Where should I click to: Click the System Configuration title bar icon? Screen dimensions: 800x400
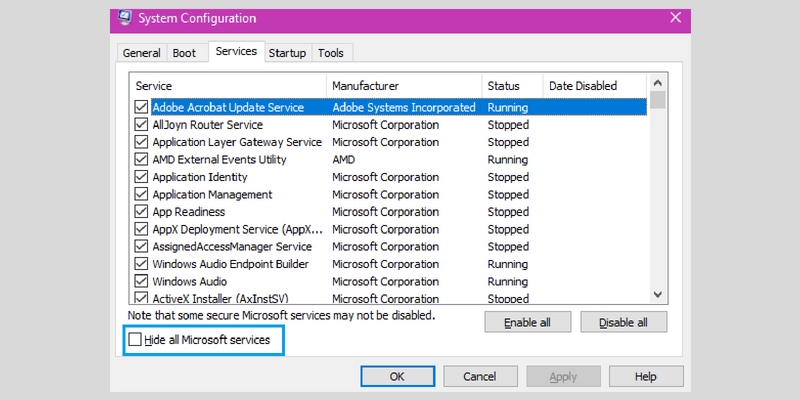[x=125, y=18]
